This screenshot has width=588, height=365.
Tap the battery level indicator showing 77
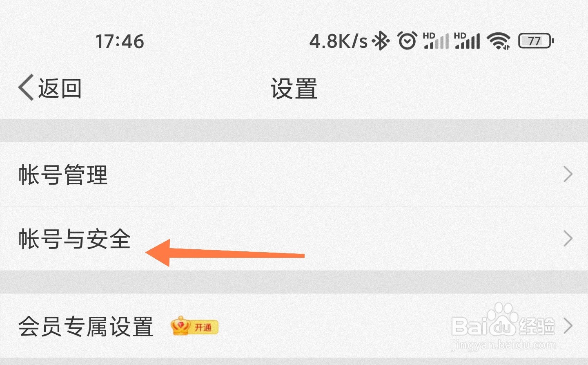(536, 41)
